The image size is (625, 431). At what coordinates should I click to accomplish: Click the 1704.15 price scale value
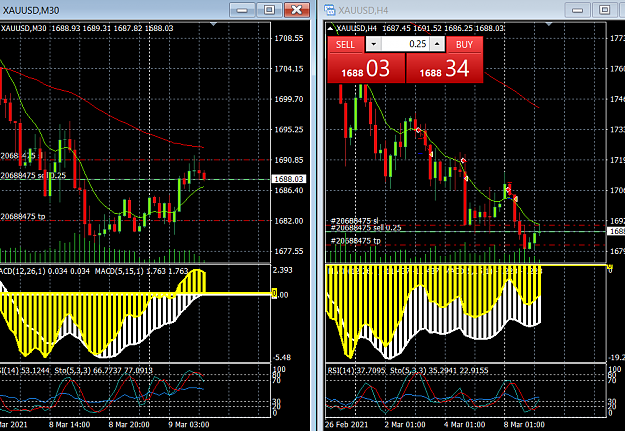pyautogui.click(x=289, y=69)
